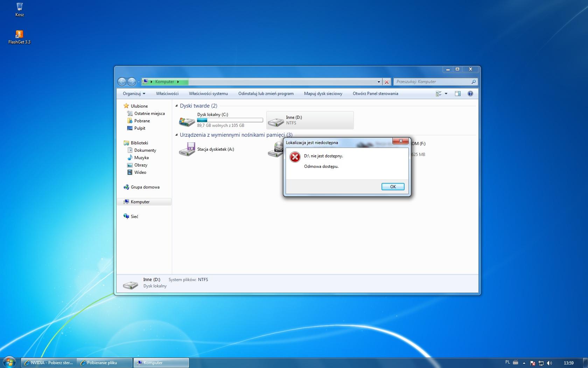The height and width of the screenshot is (368, 588).
Task: Click the on-screen keyboard tray icon
Action: [x=516, y=362]
